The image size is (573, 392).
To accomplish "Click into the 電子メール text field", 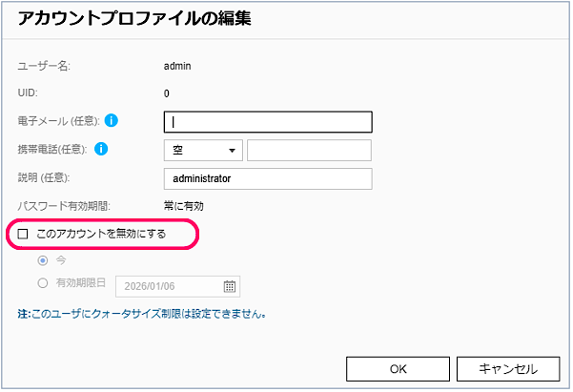I will point(267,121).
